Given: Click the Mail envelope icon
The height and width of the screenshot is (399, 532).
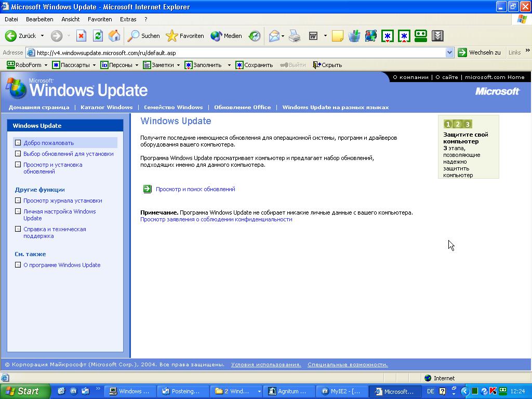Looking at the screenshot, I should tap(274, 36).
